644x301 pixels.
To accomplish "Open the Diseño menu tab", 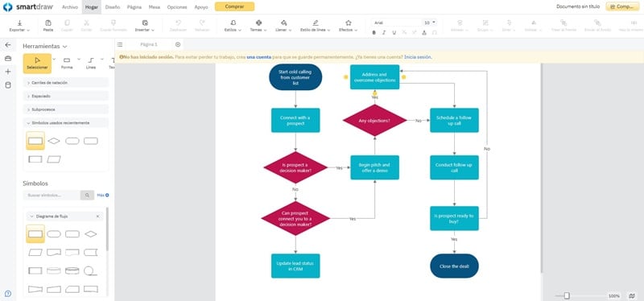I will coord(113,7).
